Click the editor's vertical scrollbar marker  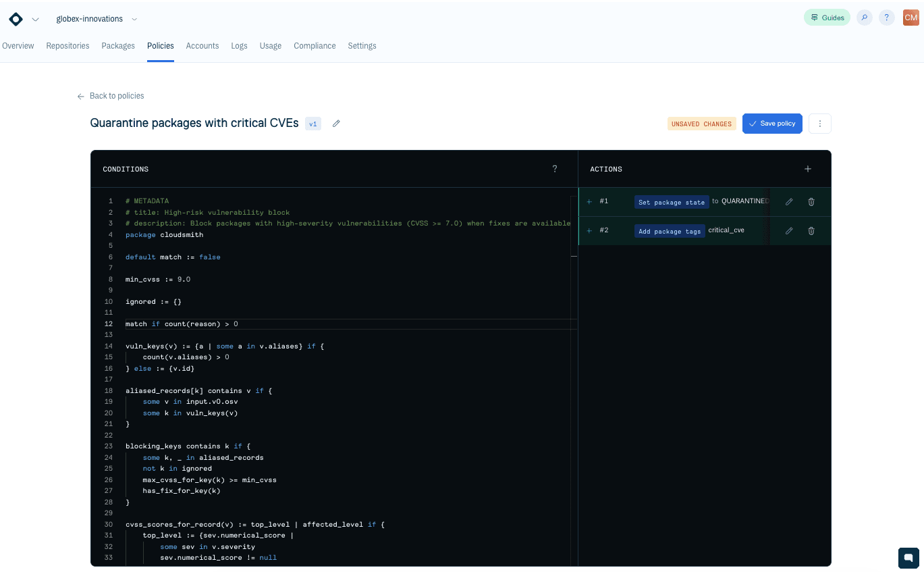[574, 257]
